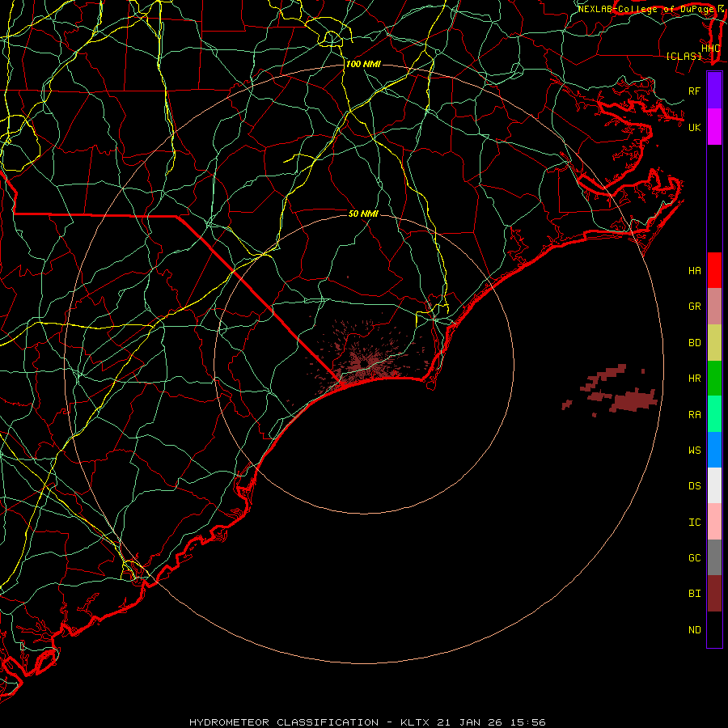Click the BI dark red legend swatch
Image resolution: width=728 pixels, height=728 pixels.
click(x=714, y=594)
